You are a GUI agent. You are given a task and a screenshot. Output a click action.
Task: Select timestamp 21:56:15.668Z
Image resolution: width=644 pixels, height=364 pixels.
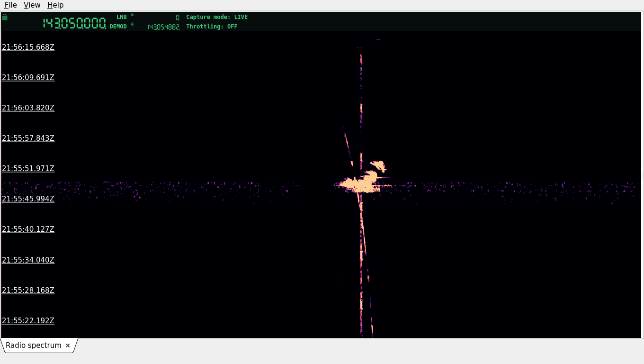pos(28,47)
